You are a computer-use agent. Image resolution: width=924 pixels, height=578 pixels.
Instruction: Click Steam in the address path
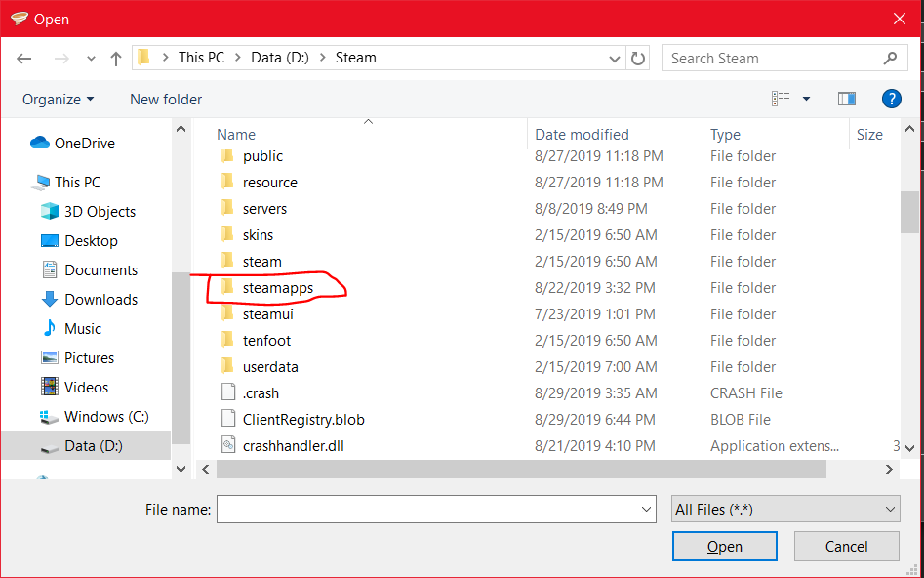(x=356, y=58)
